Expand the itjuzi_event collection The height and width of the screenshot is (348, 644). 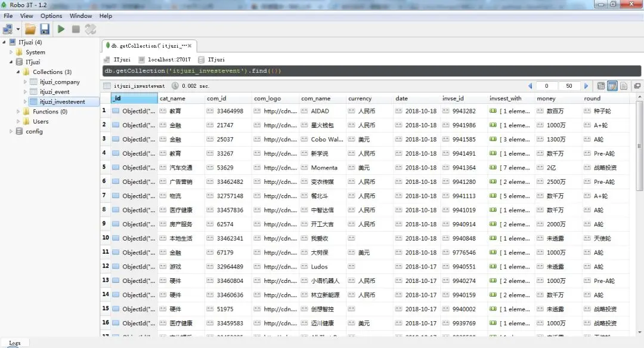(x=25, y=92)
